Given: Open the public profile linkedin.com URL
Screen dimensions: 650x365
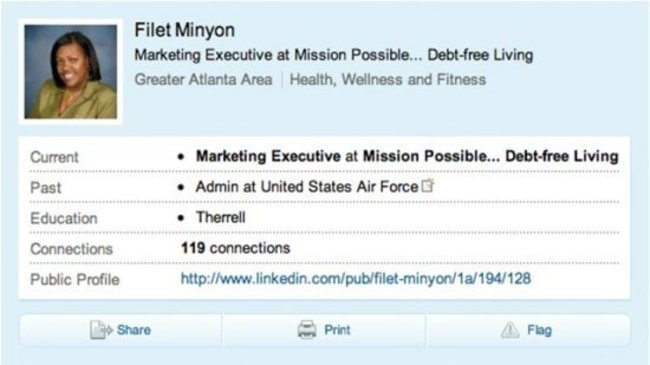Looking at the screenshot, I should [x=356, y=278].
